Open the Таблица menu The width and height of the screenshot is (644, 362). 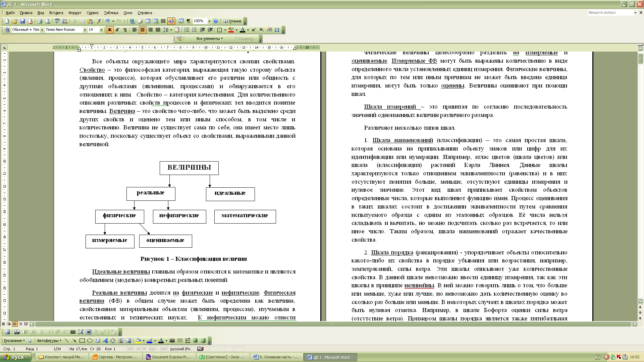coord(111,13)
